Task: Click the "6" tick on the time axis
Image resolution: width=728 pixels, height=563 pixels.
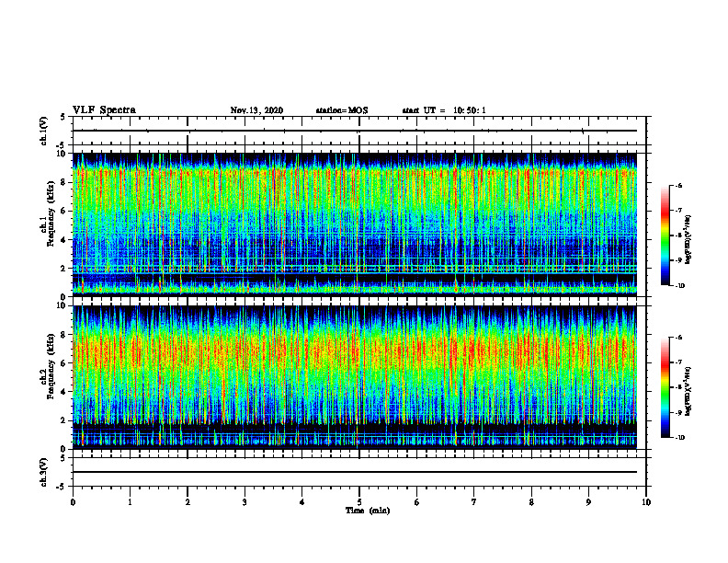Action: point(417,502)
